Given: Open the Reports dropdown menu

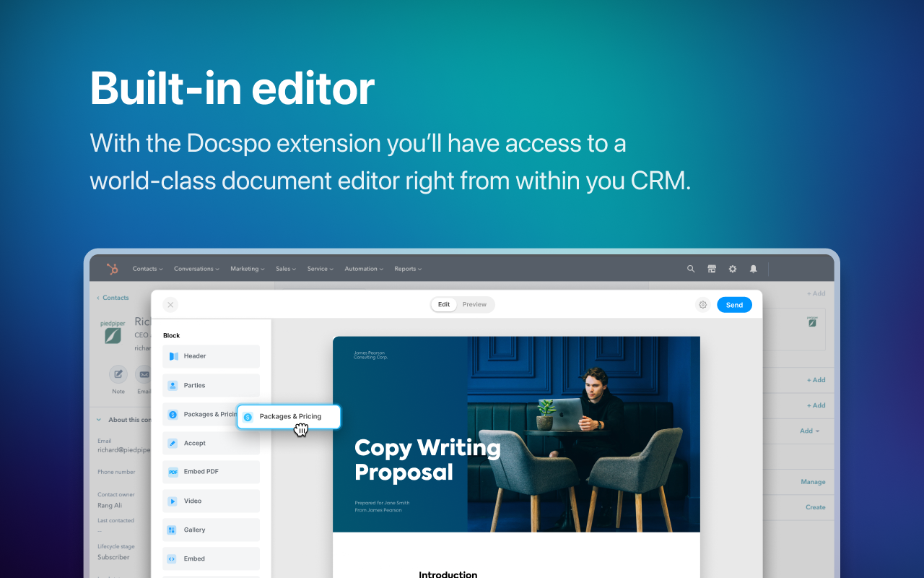Looking at the screenshot, I should point(408,269).
